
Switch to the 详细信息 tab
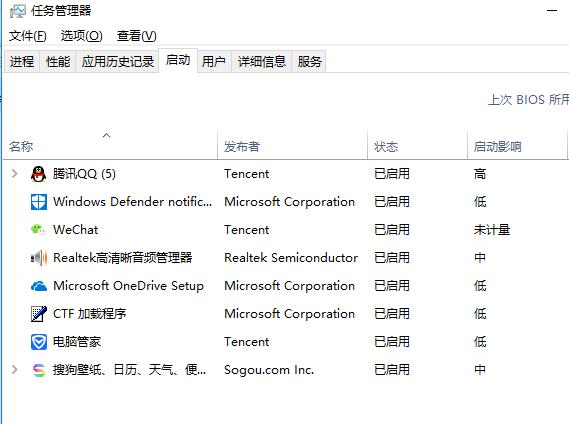pyautogui.click(x=262, y=61)
